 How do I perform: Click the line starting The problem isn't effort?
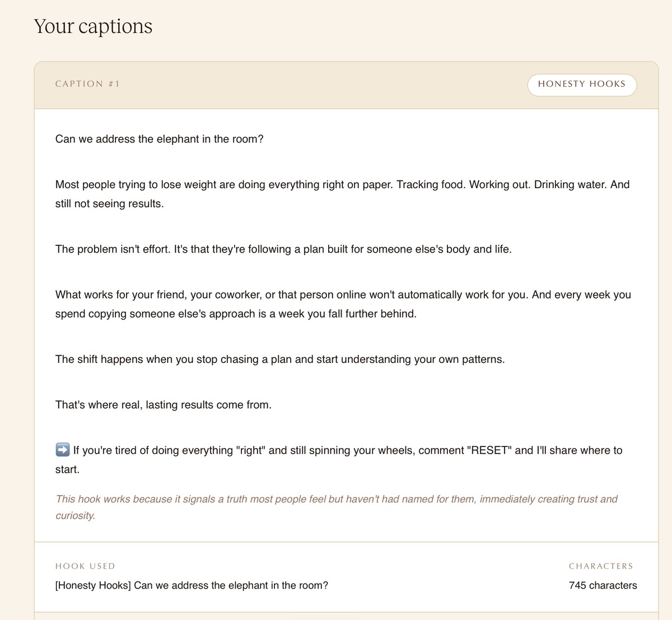point(283,249)
